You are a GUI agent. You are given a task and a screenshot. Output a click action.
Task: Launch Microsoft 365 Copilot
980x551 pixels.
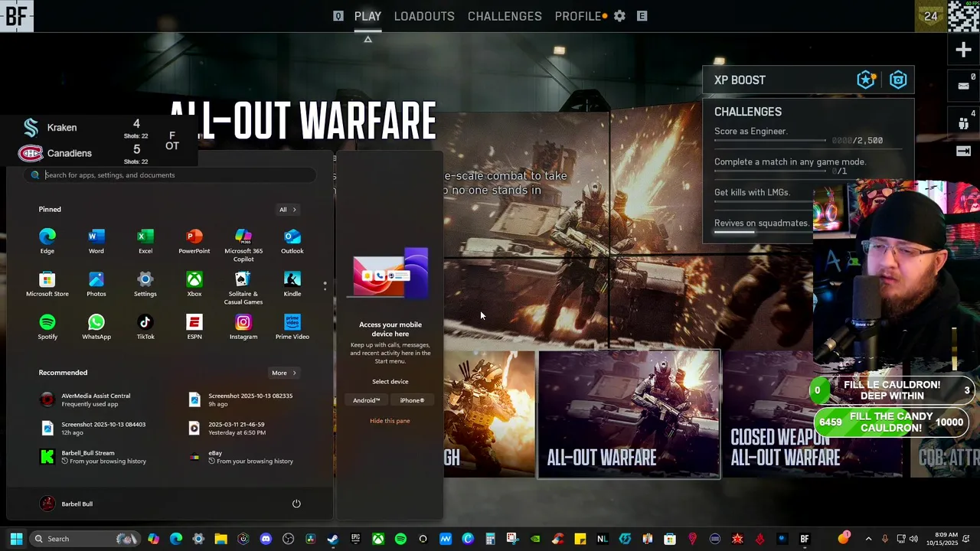point(243,245)
